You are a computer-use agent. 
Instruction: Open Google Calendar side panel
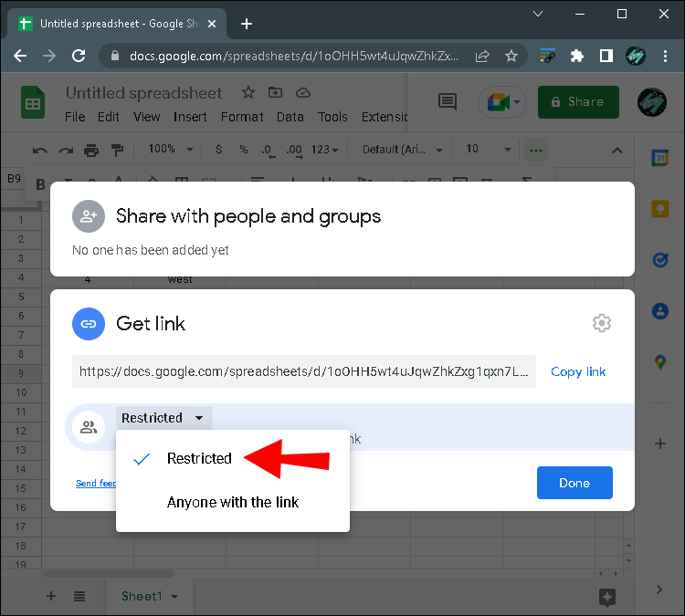coord(660,158)
